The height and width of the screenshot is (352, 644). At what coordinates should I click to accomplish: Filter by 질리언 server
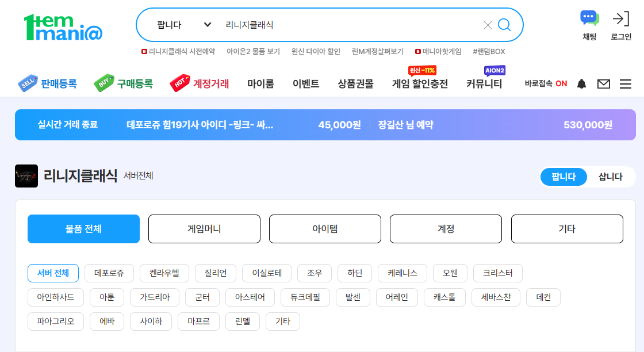coord(216,273)
